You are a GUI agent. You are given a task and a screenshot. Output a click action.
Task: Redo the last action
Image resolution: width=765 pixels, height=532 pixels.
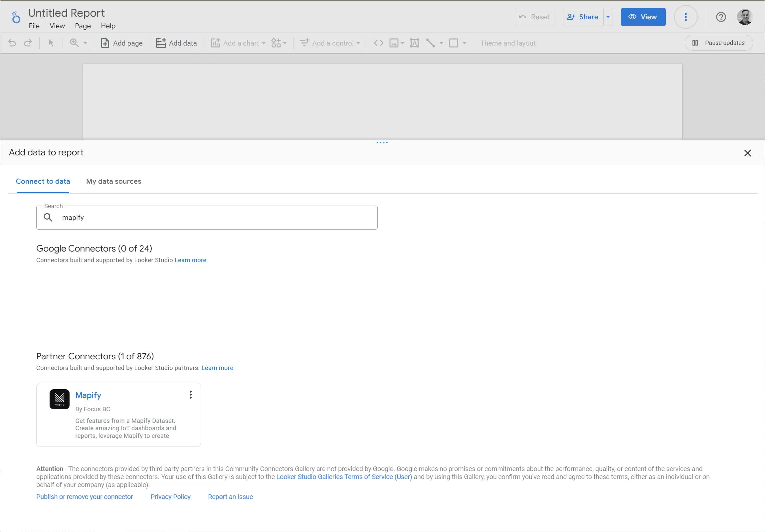[28, 43]
